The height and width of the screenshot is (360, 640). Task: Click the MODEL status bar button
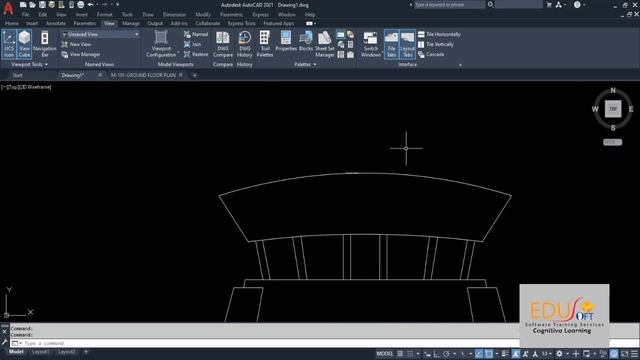click(384, 354)
